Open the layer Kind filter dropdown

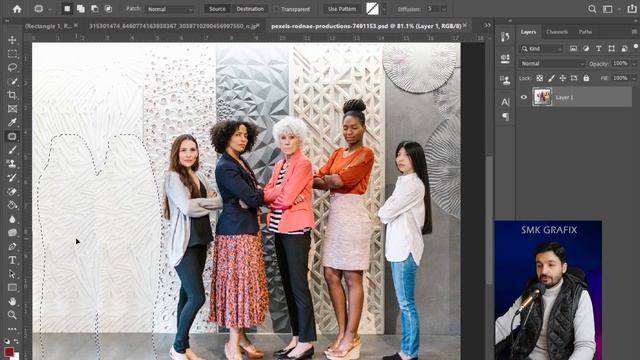point(541,49)
